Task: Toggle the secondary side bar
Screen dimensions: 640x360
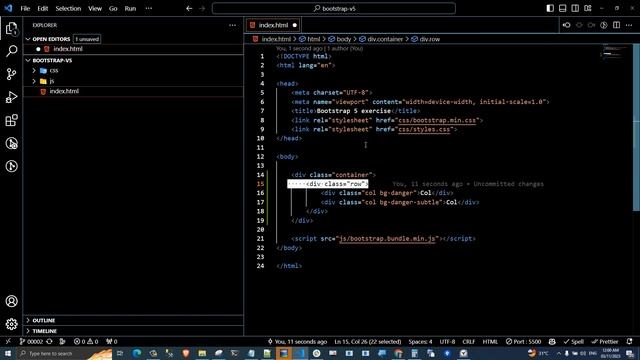Action: coord(575,8)
